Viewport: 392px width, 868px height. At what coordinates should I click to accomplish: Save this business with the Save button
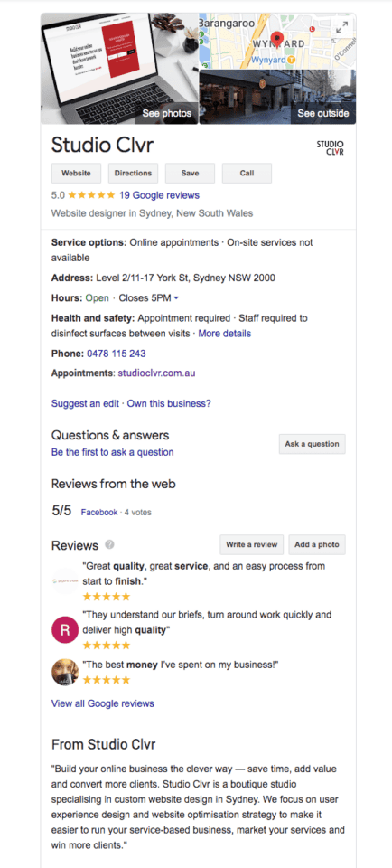pyautogui.click(x=191, y=173)
